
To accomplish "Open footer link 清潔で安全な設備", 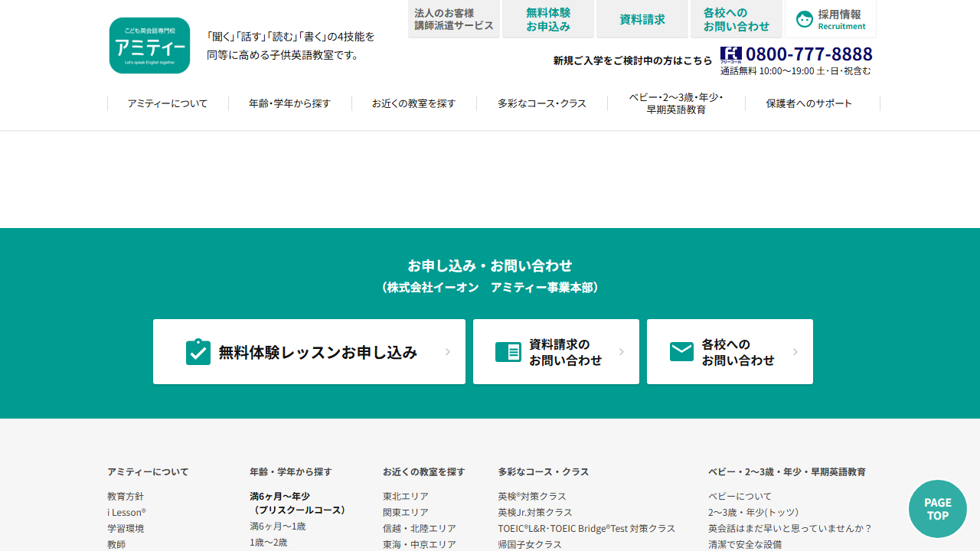I will [745, 545].
